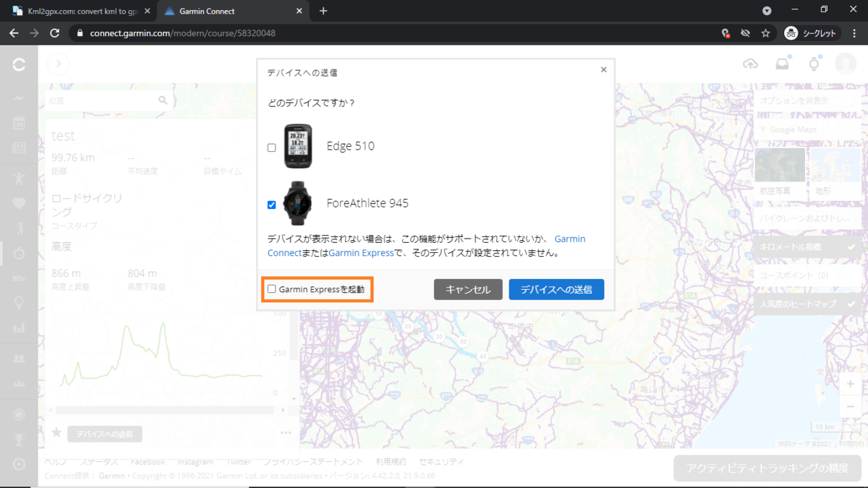Toggle the キロメートル指標 option
868x488 pixels.
pyautogui.click(x=808, y=247)
